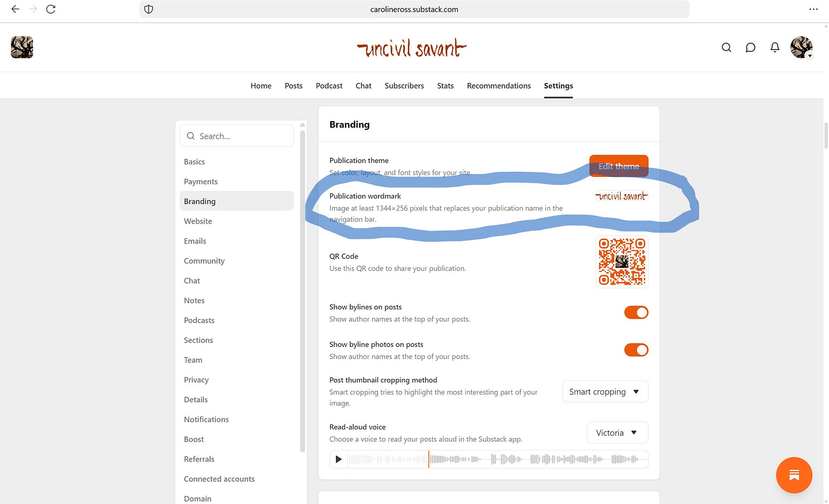Open browser three-dot menu

[x=813, y=9]
